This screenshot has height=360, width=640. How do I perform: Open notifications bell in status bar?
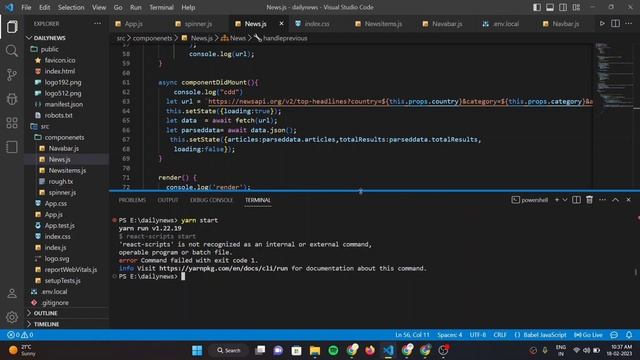coord(629,335)
